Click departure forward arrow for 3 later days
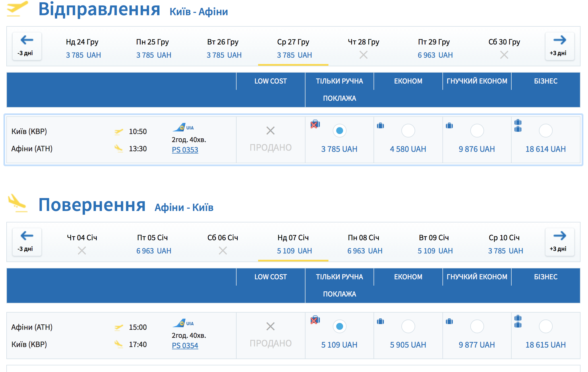 (x=559, y=46)
